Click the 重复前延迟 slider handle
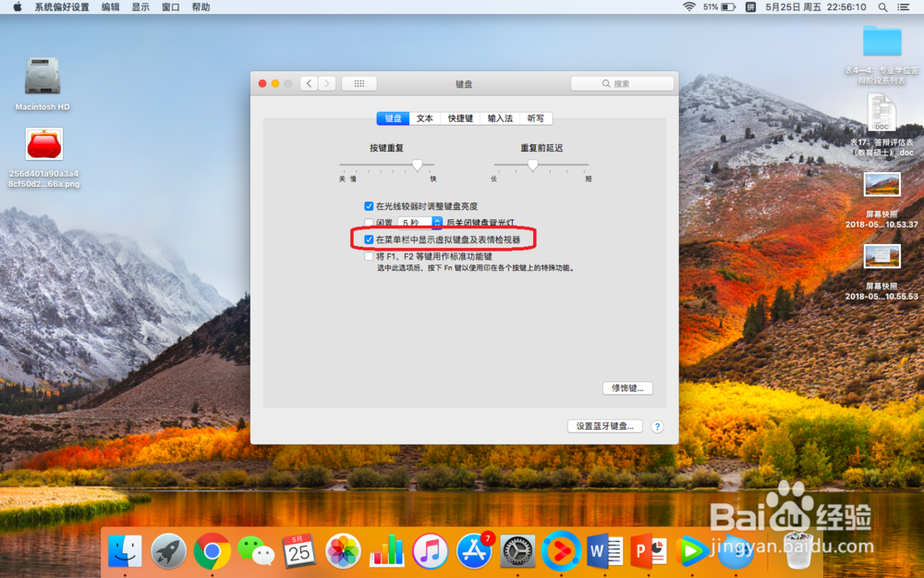The height and width of the screenshot is (578, 924). point(533,166)
